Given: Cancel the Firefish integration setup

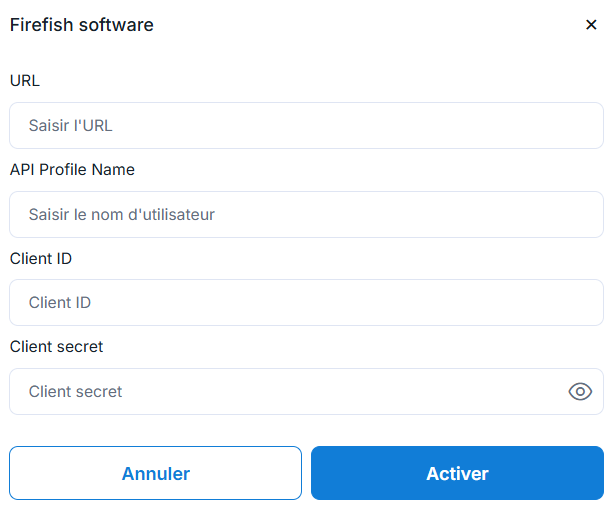Looking at the screenshot, I should point(155,473).
